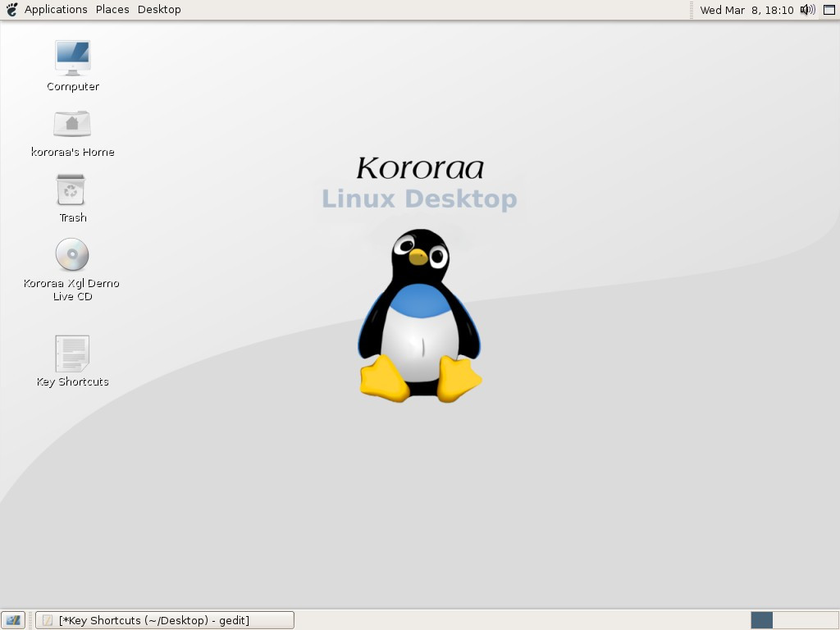Select the Computer desktop icon
This screenshot has width=840, height=630.
[x=73, y=57]
